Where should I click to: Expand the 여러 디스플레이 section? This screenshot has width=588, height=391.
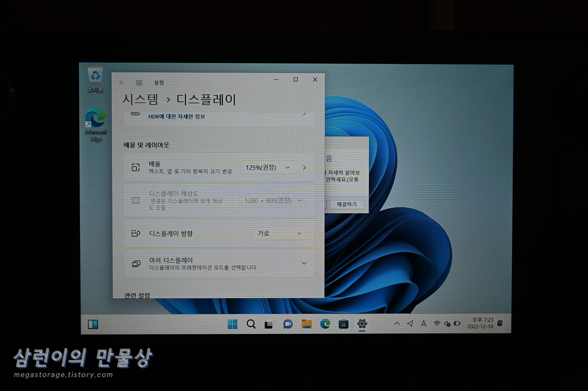304,263
